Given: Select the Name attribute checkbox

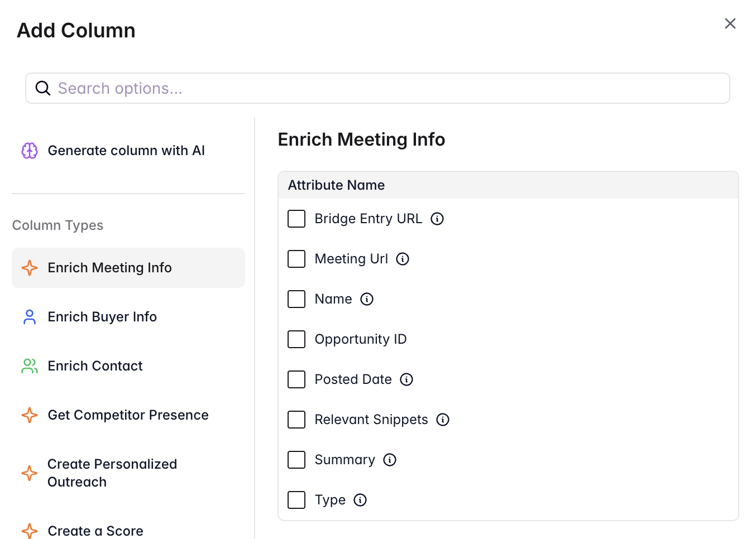Looking at the screenshot, I should tap(296, 299).
